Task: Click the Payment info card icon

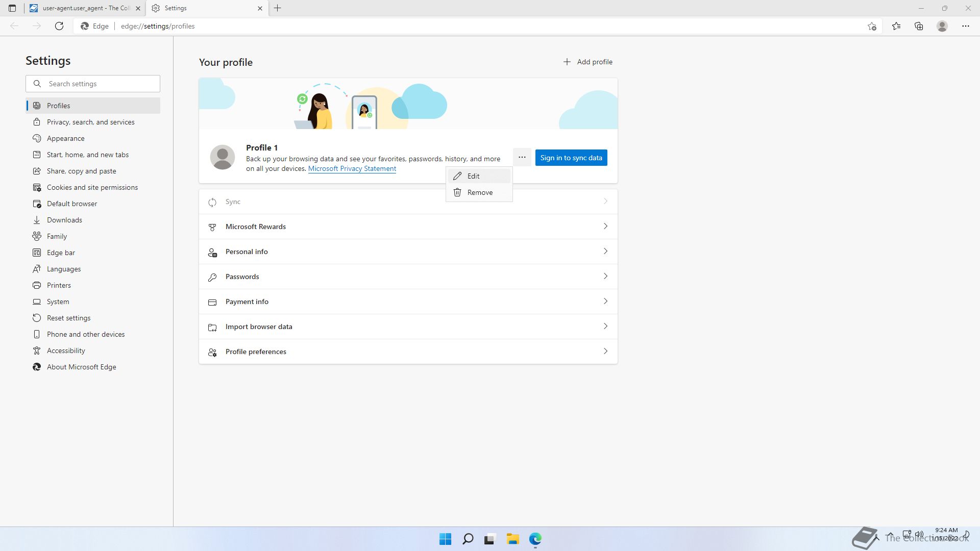Action: click(212, 302)
